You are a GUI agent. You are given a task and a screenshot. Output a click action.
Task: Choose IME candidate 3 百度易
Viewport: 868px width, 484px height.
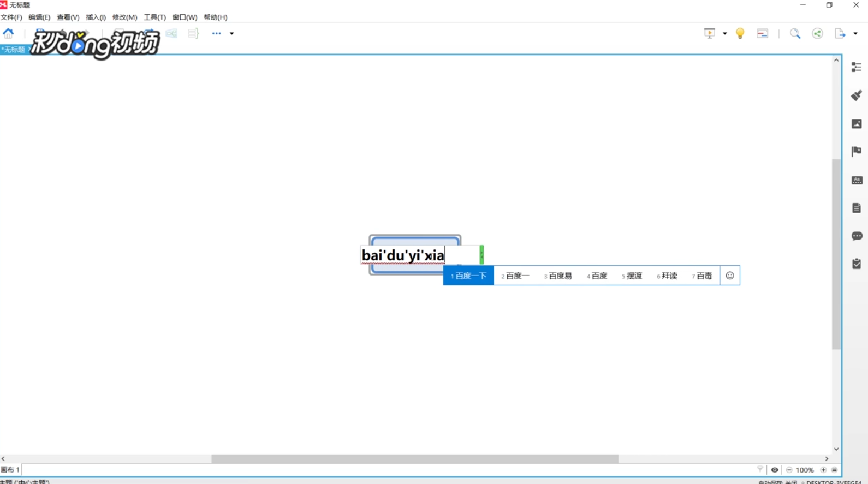(x=558, y=276)
